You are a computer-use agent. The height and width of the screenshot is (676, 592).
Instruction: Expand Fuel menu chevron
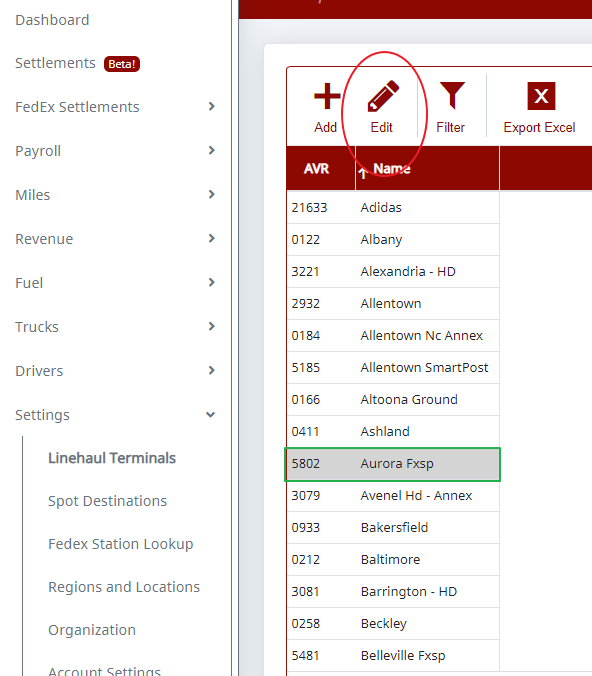pyautogui.click(x=211, y=282)
